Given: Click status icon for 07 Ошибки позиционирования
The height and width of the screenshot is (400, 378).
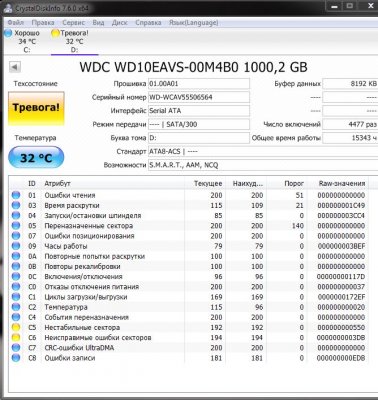Looking at the screenshot, I should (16, 236).
